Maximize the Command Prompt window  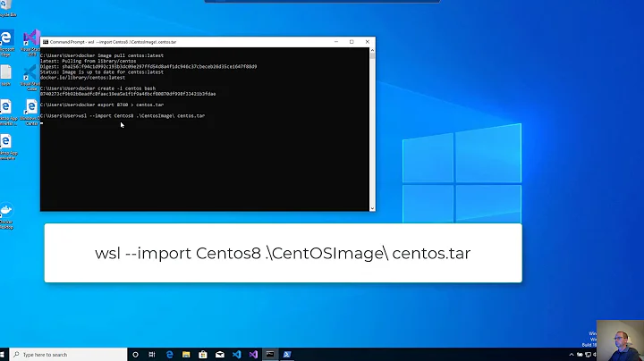coord(352,42)
